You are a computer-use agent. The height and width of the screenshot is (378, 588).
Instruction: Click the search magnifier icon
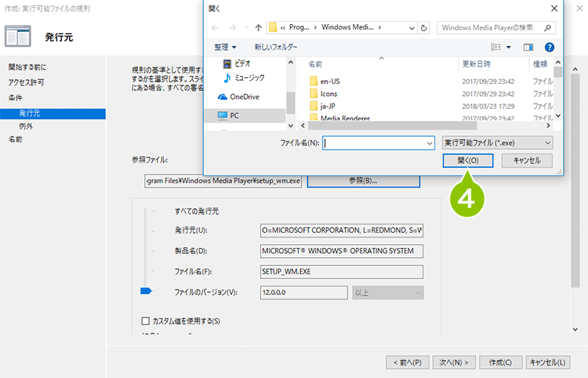(547, 28)
